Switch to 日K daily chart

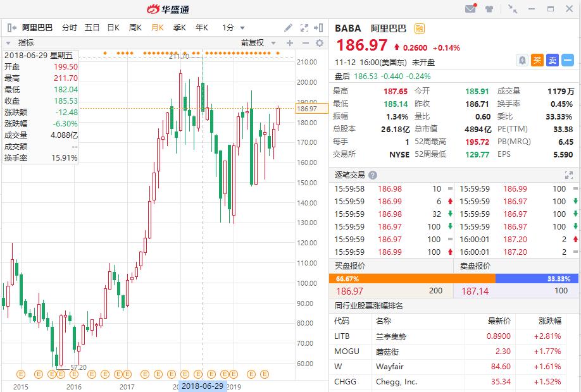pos(113,28)
